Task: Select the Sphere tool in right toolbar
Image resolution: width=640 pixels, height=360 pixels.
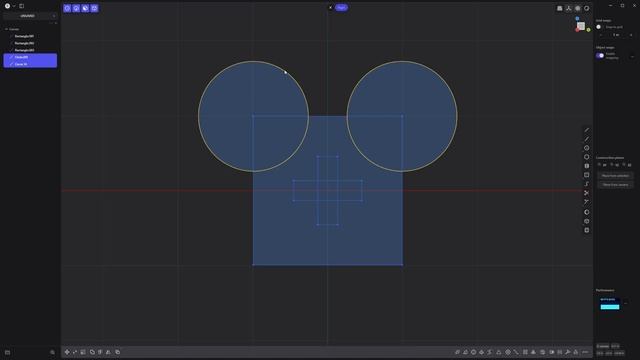Action: [587, 212]
